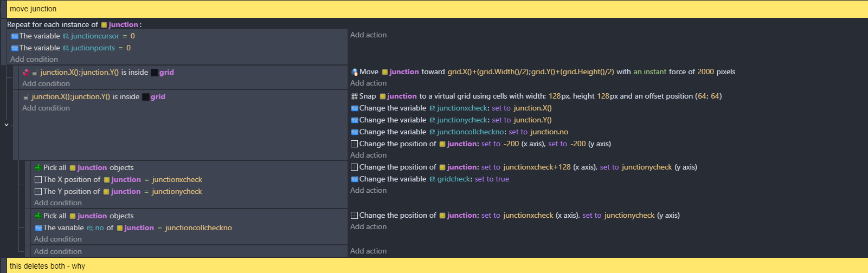Collapse the sub-events using the left chevron

click(x=7, y=125)
